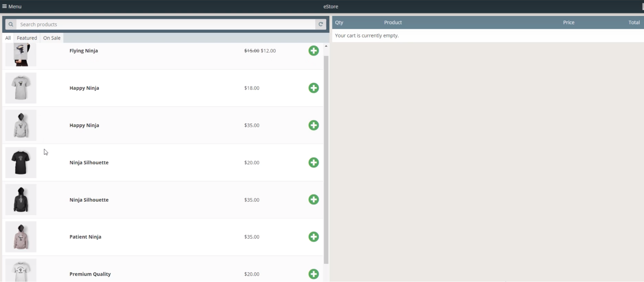The width and height of the screenshot is (644, 282).
Task: Switch to the Featured tab
Action: 27,38
